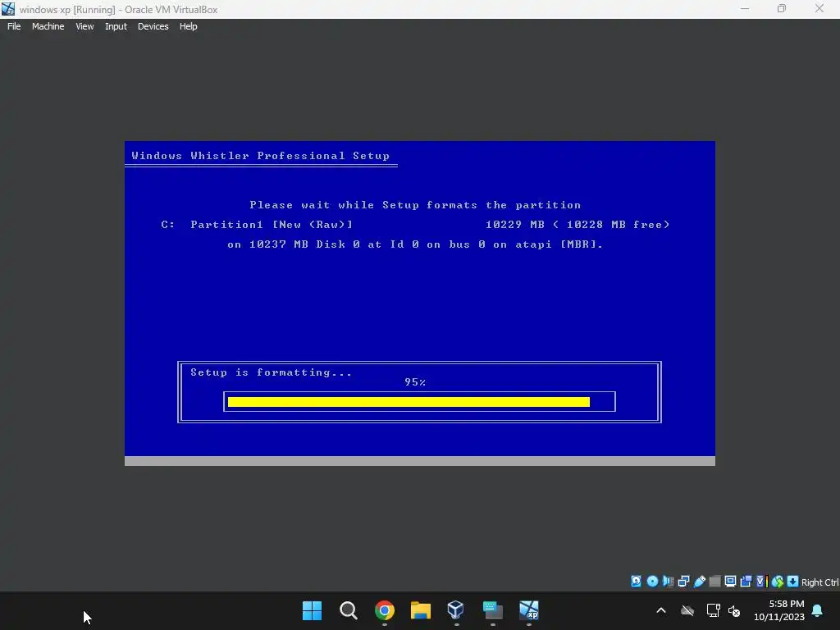Viewport: 840px width, 630px height.
Task: Open Google Chrome from the taskbar
Action: click(384, 610)
